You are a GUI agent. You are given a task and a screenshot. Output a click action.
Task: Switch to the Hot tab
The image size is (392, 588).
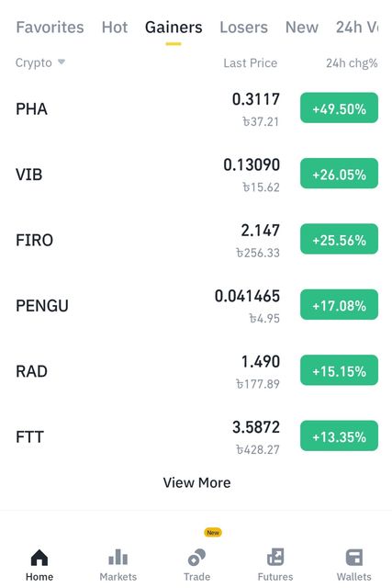(x=115, y=28)
